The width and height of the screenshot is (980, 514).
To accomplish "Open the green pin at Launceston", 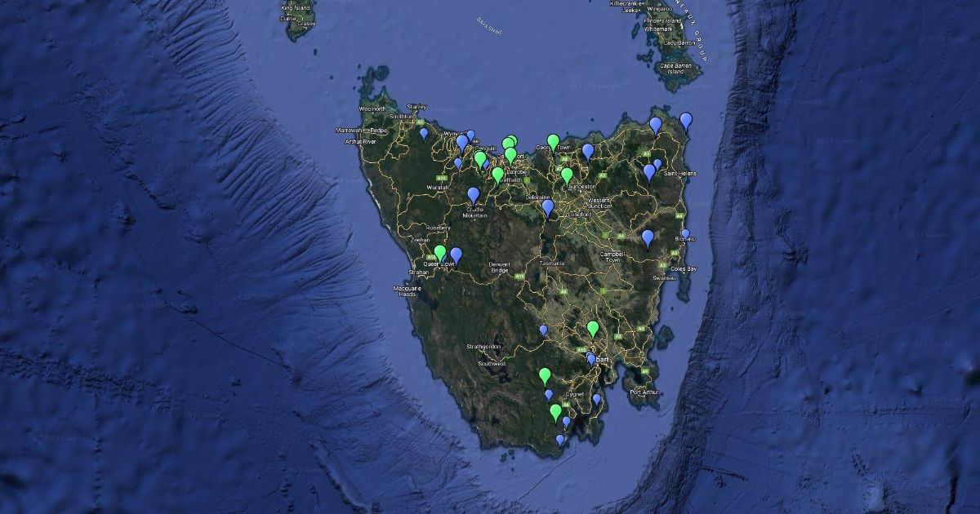I will [567, 175].
